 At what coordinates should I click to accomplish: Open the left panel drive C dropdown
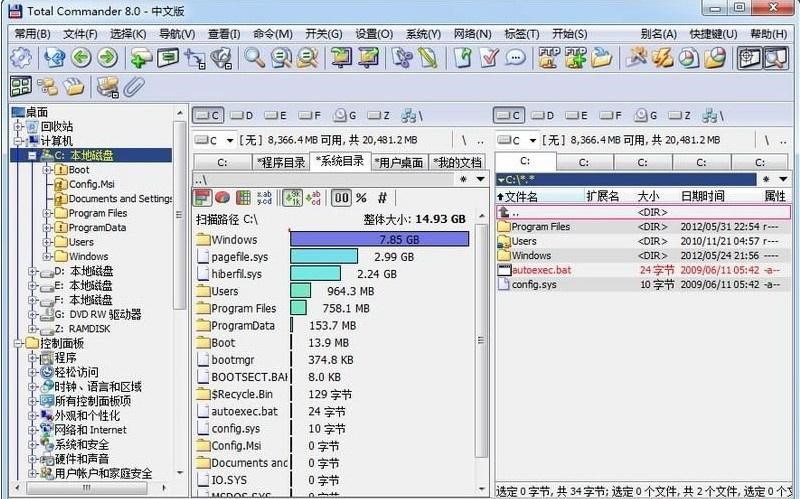tap(214, 141)
